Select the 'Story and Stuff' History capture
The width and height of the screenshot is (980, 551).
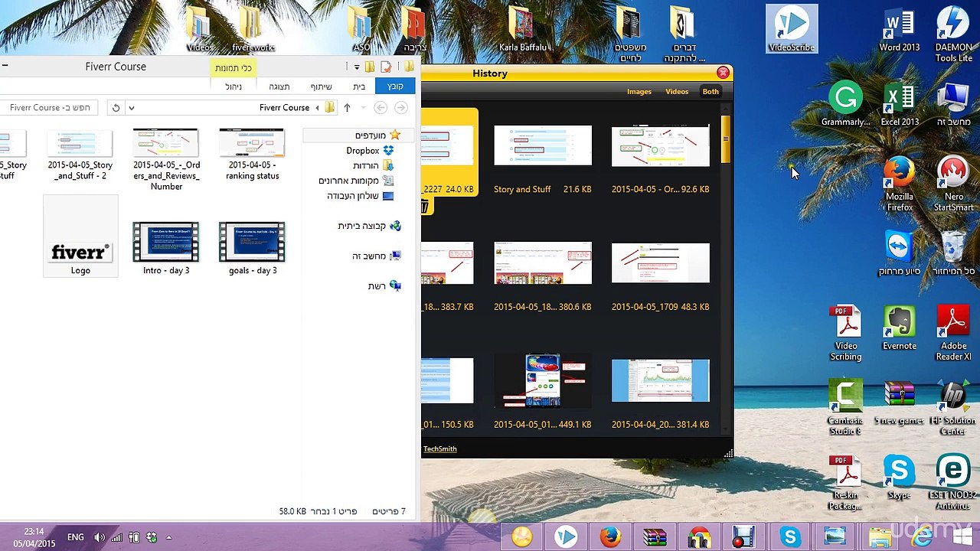point(543,159)
